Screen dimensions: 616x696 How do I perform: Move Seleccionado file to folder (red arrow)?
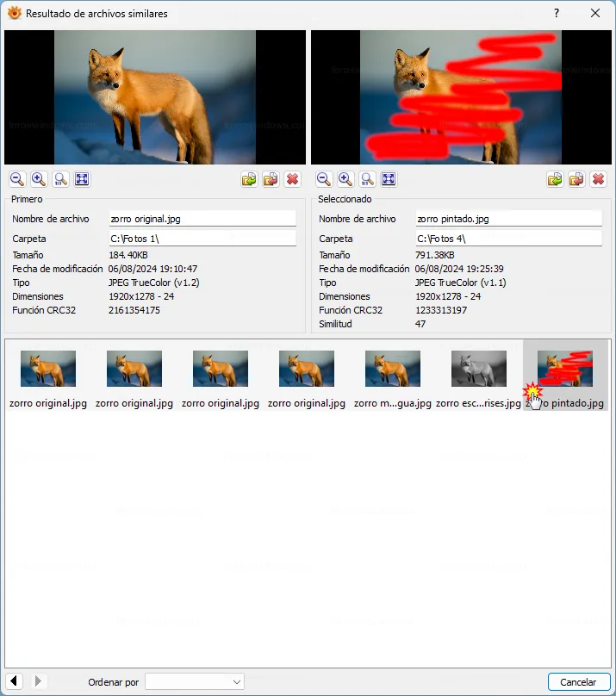coord(576,179)
